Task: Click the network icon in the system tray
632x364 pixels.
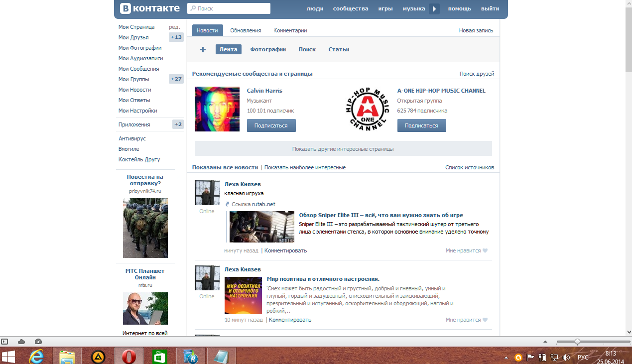Action: [554, 357]
